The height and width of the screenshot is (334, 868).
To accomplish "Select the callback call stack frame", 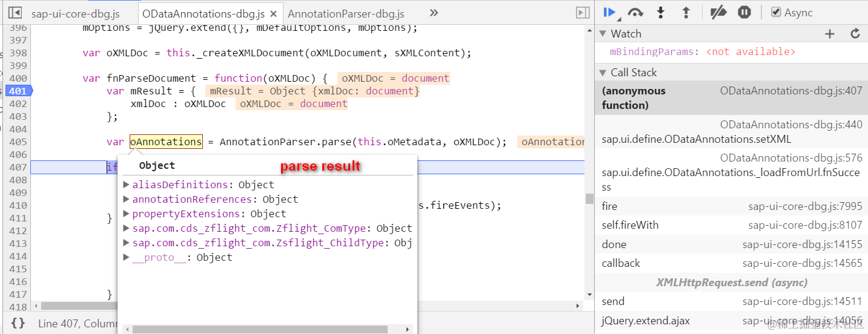I will coord(731,263).
